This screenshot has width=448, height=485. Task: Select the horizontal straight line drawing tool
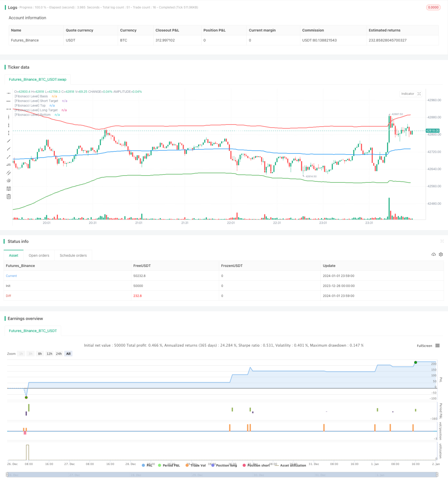(x=9, y=93)
